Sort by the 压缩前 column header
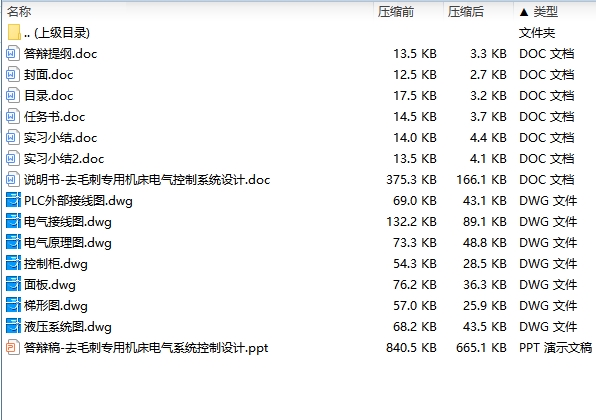596x420 pixels. [x=395, y=12]
